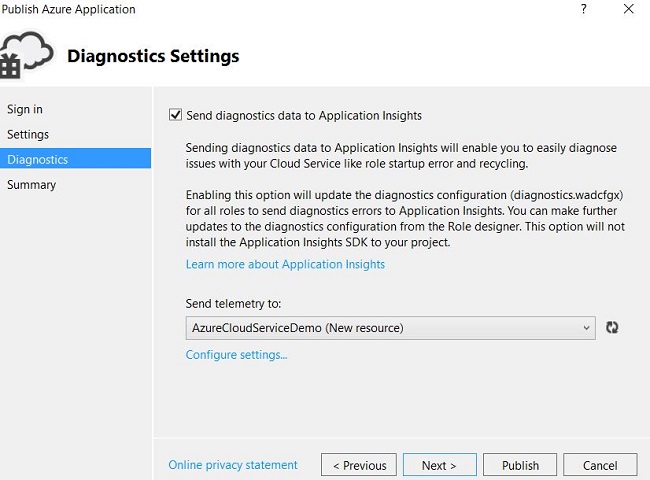This screenshot has height=480, width=650.
Task: Go back with the Previous button
Action: click(x=359, y=465)
